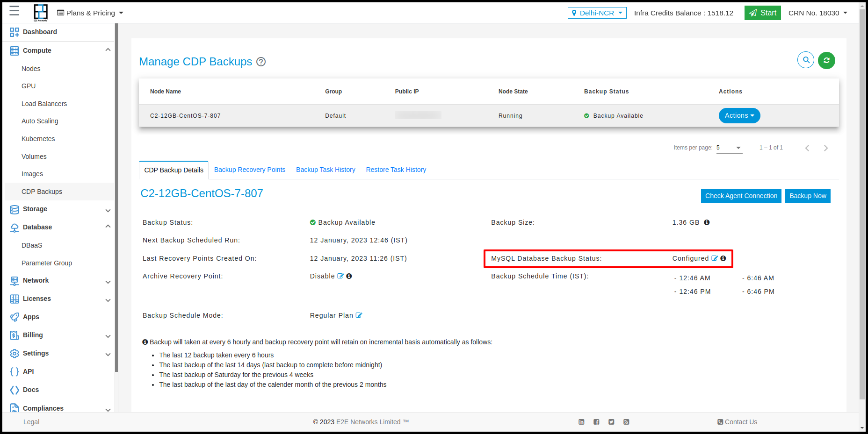868x434 pixels.
Task: Open the CRN No. 18030 account menu
Action: tap(818, 13)
